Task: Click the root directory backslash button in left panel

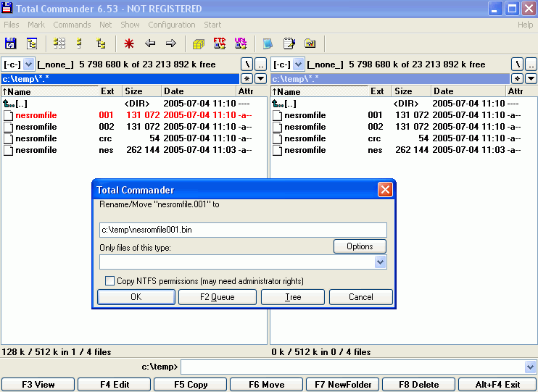Action: [247, 64]
